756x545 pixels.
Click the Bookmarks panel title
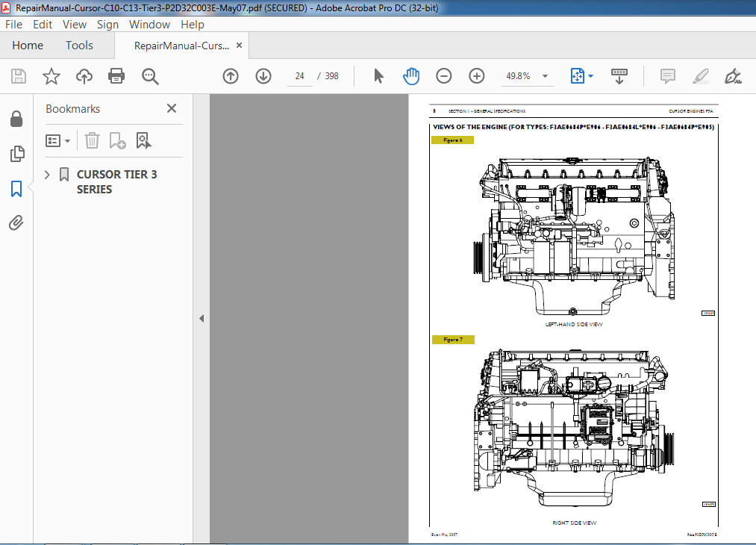point(73,109)
